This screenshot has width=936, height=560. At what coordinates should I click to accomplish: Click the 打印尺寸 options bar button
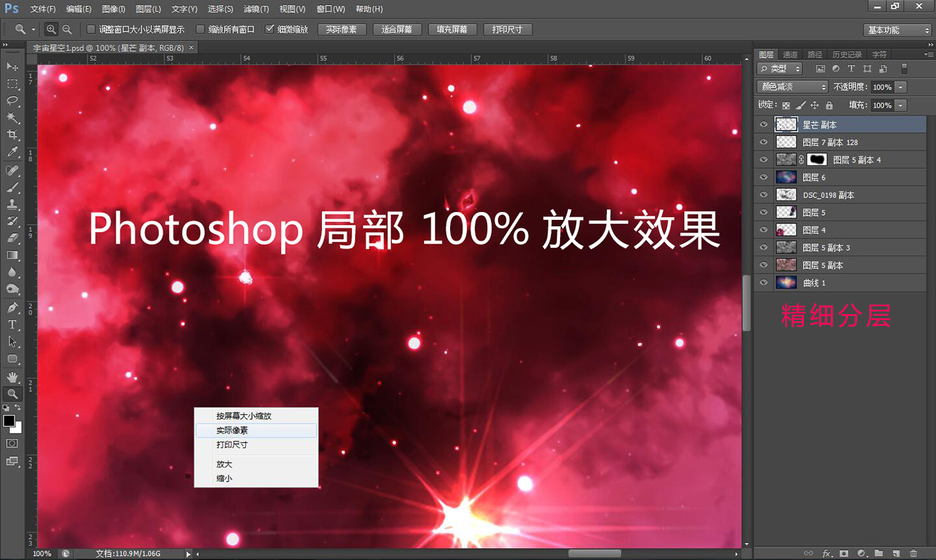coord(508,29)
